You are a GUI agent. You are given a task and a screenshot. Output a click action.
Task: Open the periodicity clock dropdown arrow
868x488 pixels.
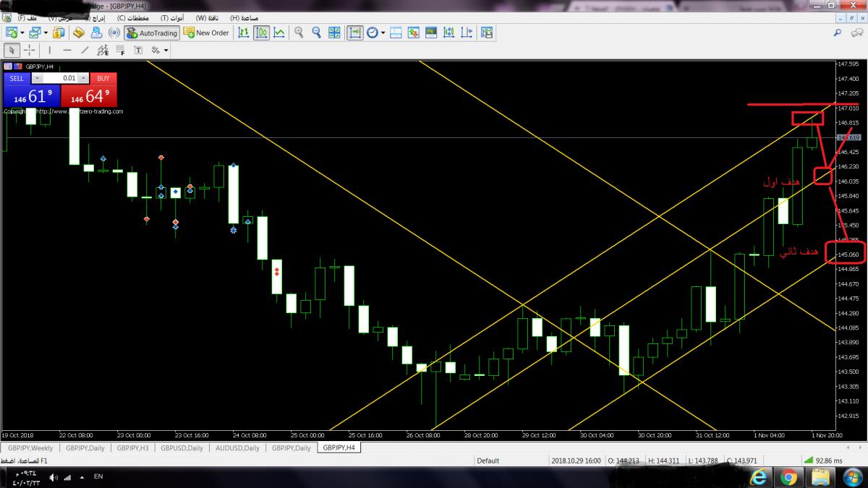381,33
